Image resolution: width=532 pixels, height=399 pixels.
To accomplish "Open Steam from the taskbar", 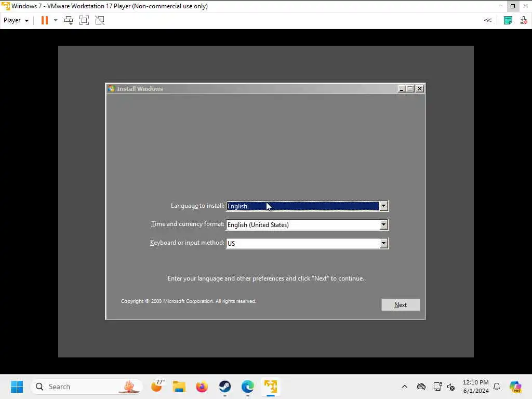I will 224,387.
